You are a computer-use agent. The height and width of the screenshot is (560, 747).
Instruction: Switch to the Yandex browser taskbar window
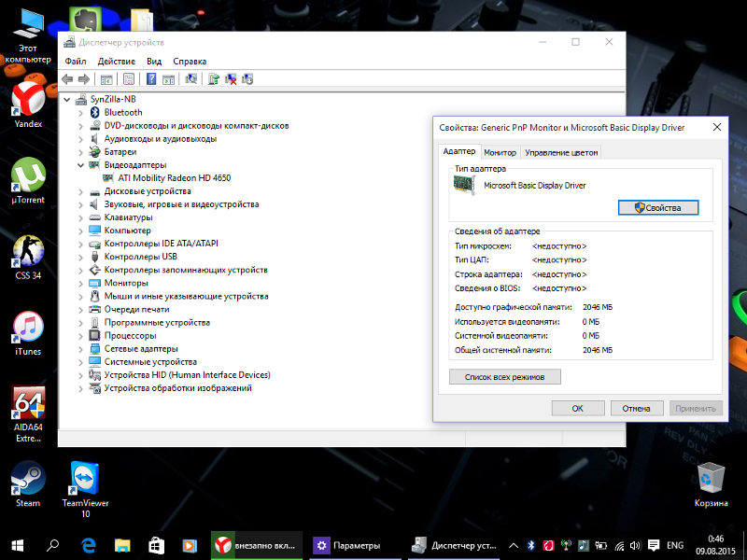click(x=257, y=546)
